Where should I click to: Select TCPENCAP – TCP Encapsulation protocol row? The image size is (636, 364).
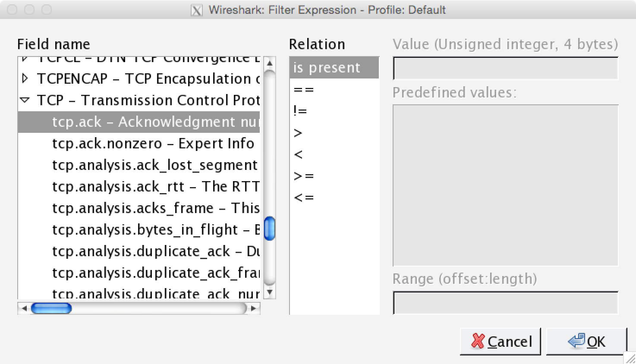pos(139,78)
